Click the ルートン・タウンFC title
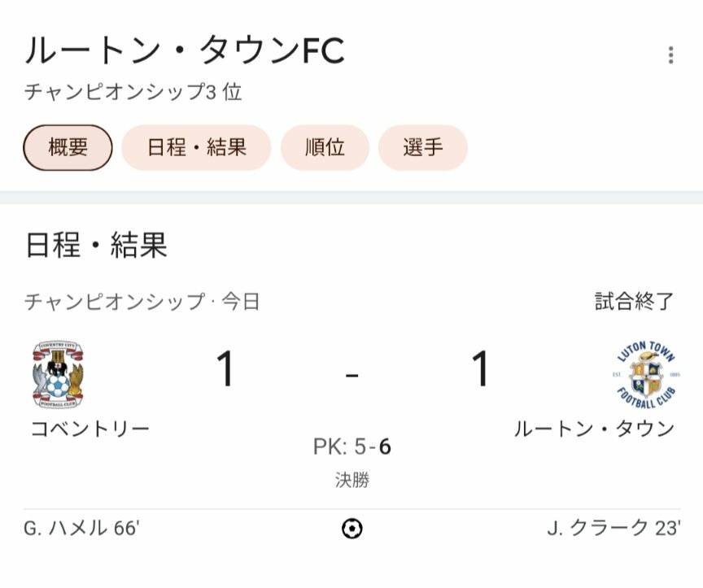 185,50
